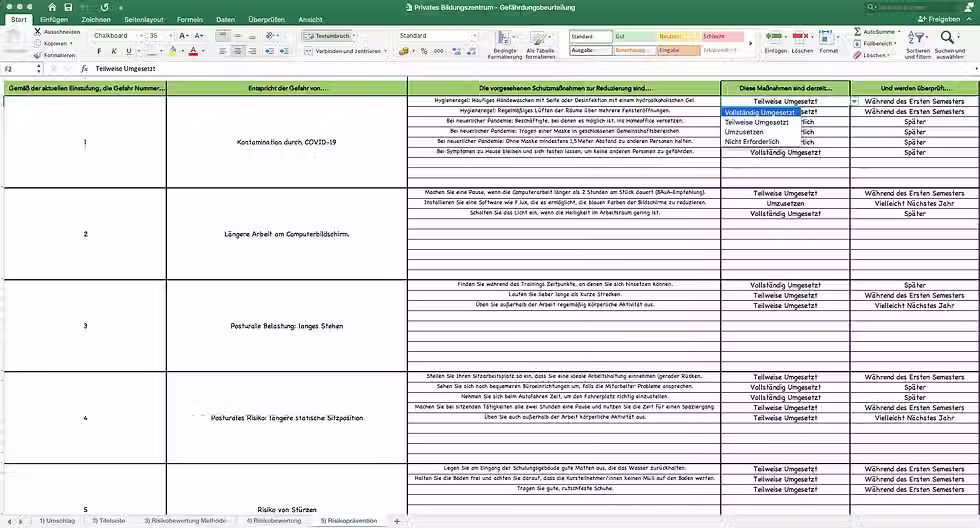Expand the Verbinden und zentrieren arrow

[385, 51]
